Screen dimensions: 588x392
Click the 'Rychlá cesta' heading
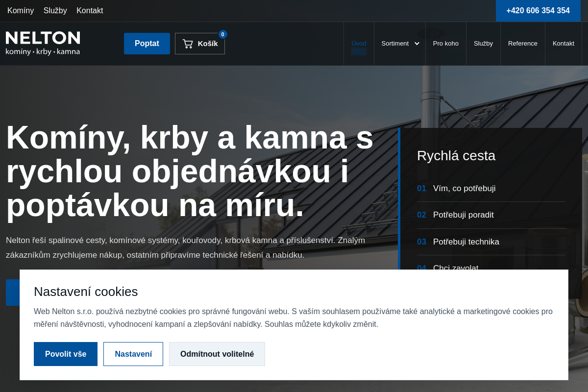[x=456, y=156]
